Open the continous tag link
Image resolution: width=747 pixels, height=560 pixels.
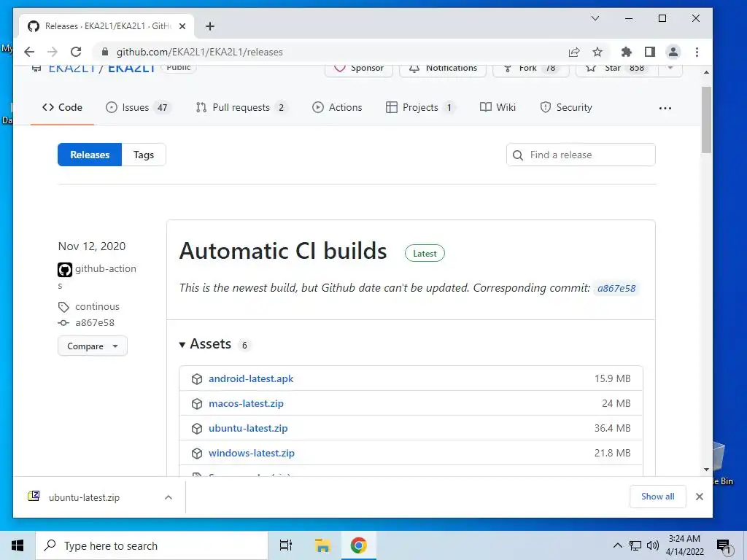coord(97,307)
